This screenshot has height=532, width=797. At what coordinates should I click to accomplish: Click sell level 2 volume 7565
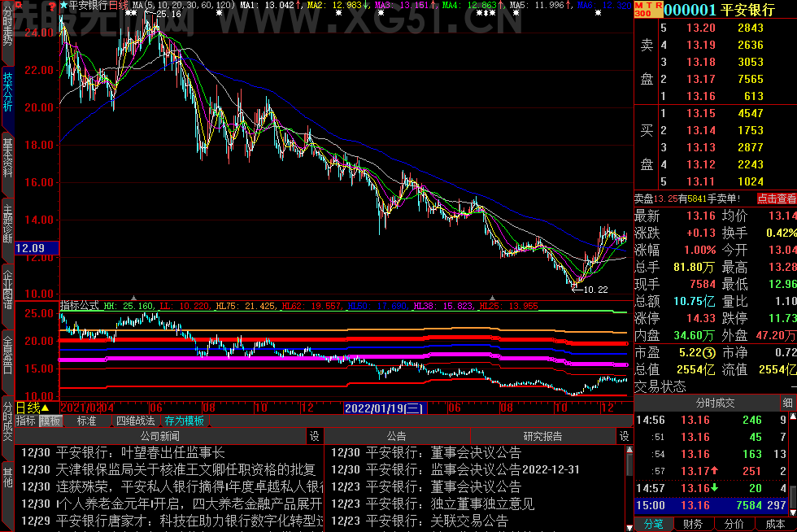point(750,80)
